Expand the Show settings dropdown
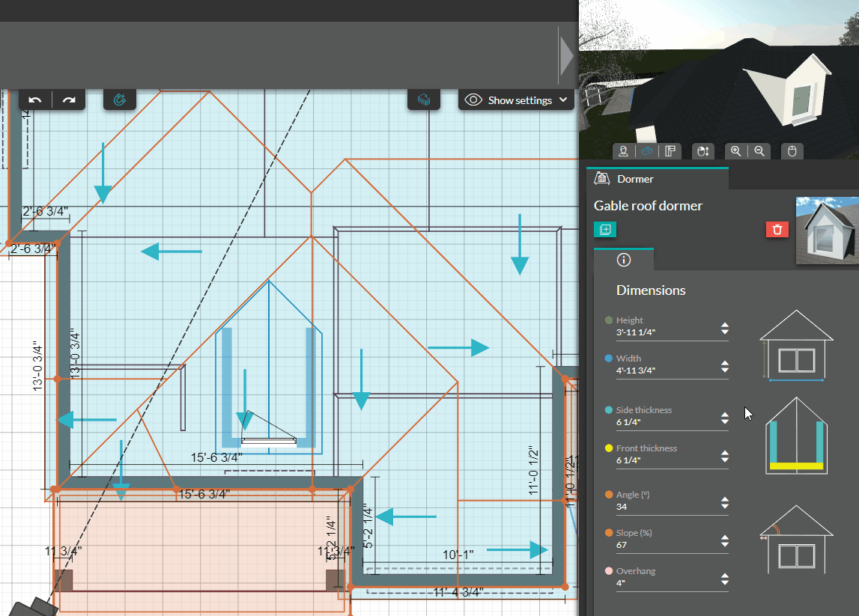 pyautogui.click(x=516, y=100)
